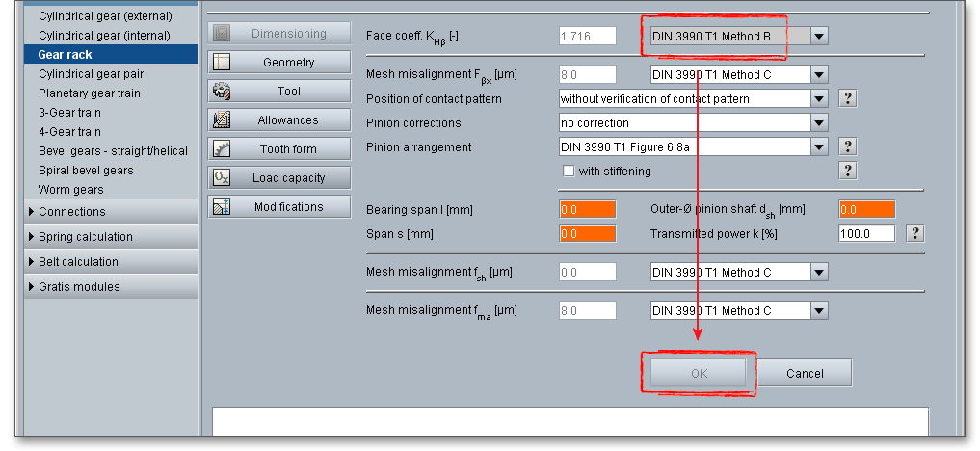
Task: Click help icon beside Transmitted power field
Action: (915, 233)
